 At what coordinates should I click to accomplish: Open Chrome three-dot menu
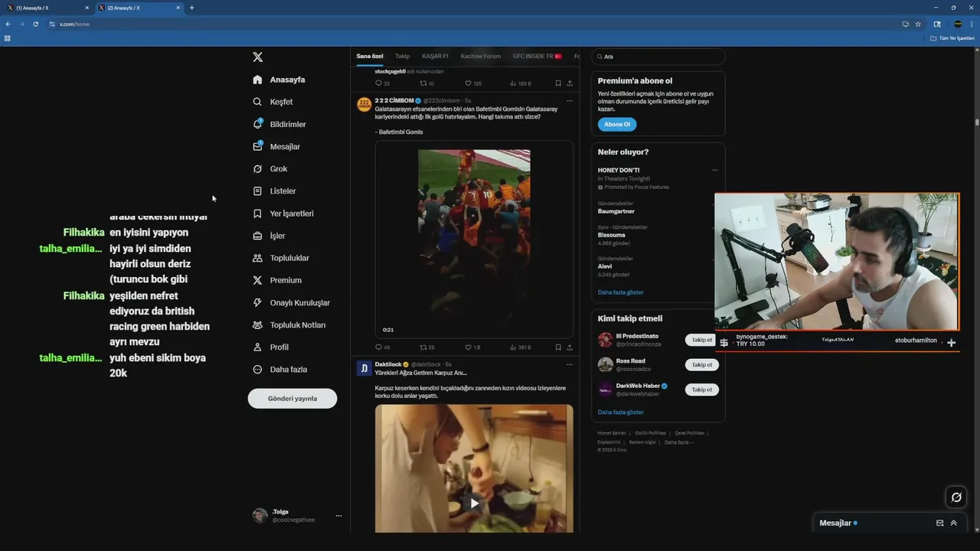click(x=972, y=24)
